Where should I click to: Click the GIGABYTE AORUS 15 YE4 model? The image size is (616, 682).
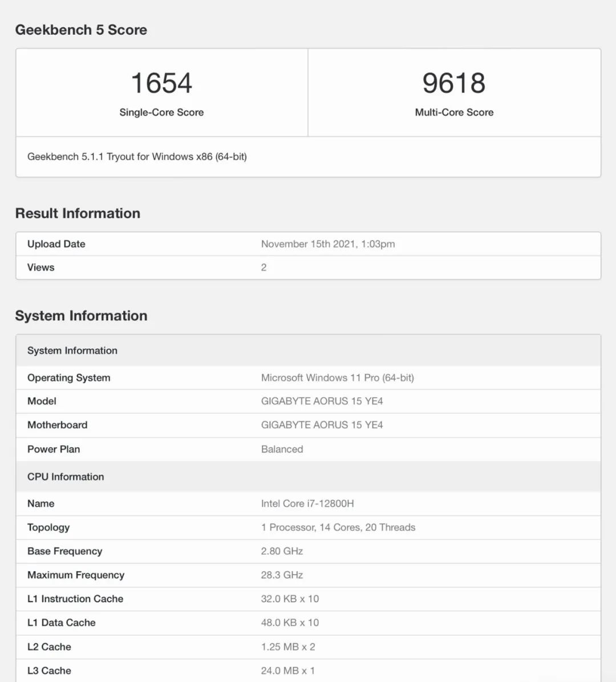coord(322,401)
